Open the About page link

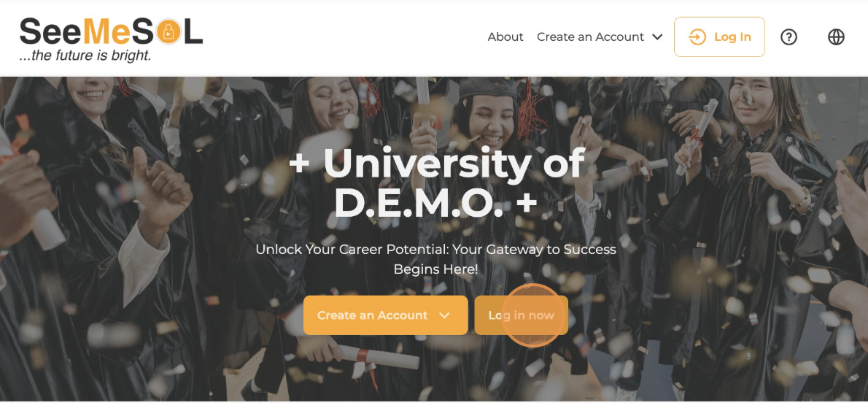505,37
